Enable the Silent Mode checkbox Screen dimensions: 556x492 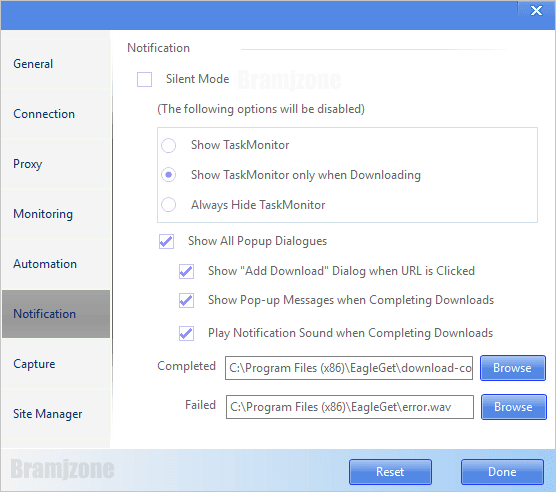click(144, 79)
